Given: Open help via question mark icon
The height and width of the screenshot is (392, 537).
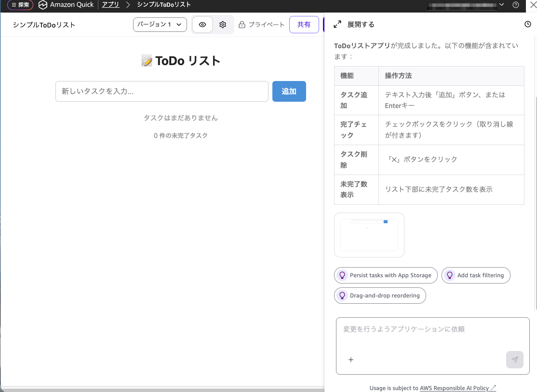Looking at the screenshot, I should 515,5.
